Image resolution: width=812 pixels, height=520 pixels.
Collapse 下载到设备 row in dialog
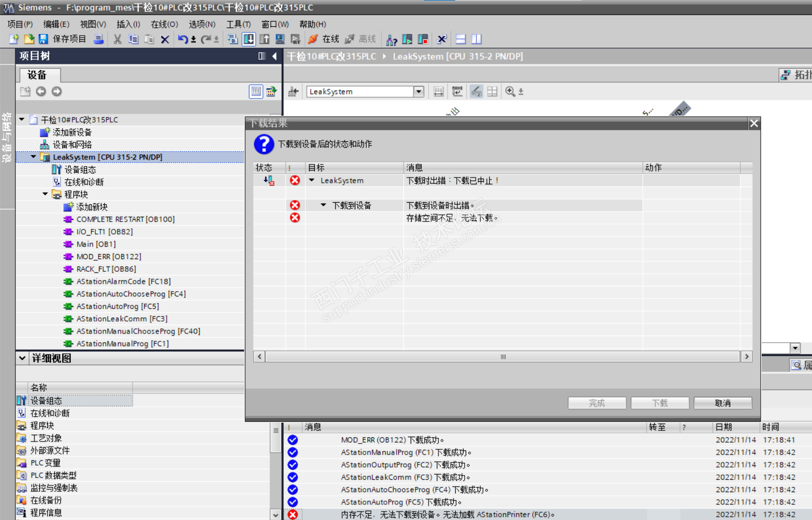[x=323, y=205]
